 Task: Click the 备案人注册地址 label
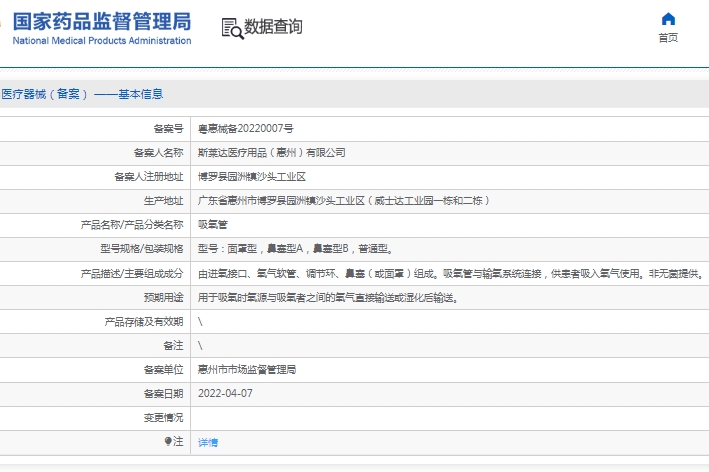149,177
